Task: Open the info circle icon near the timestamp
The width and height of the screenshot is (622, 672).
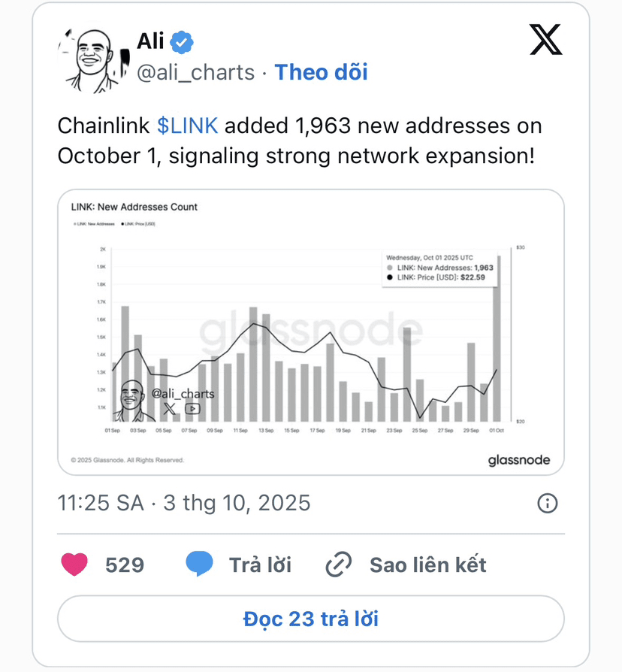Action: coord(548,503)
